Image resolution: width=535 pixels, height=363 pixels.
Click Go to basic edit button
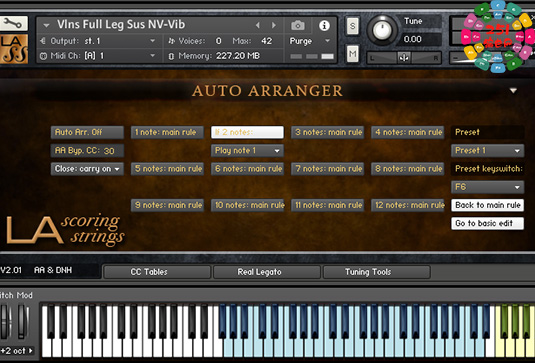(488, 223)
